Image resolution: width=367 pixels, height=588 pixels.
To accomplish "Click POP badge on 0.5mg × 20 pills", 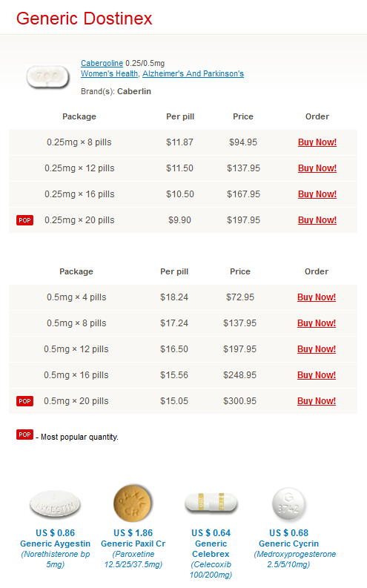I will pyautogui.click(x=24, y=401).
